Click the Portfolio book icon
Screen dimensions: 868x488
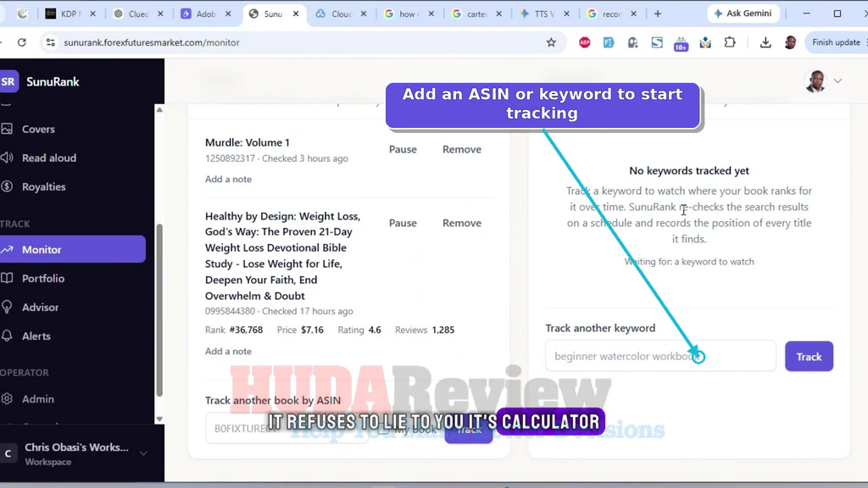[7, 278]
